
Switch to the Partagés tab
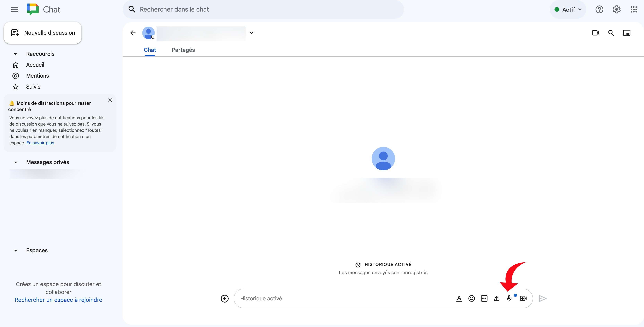click(183, 50)
